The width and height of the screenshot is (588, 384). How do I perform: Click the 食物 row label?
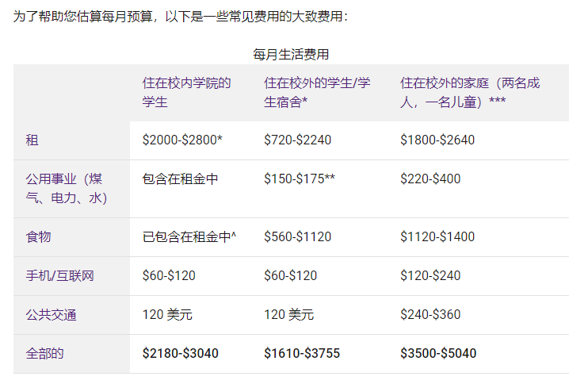pyautogui.click(x=38, y=236)
